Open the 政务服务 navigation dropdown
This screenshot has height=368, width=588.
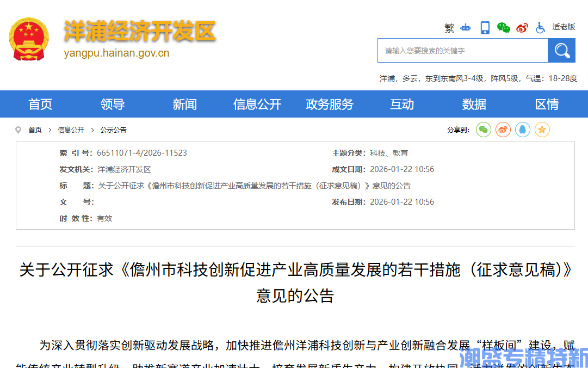(330, 104)
